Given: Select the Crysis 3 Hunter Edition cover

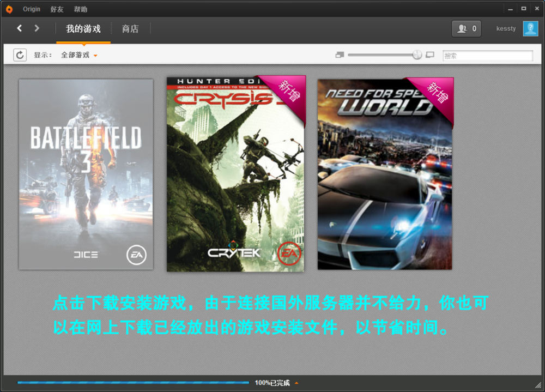Looking at the screenshot, I should (x=235, y=174).
